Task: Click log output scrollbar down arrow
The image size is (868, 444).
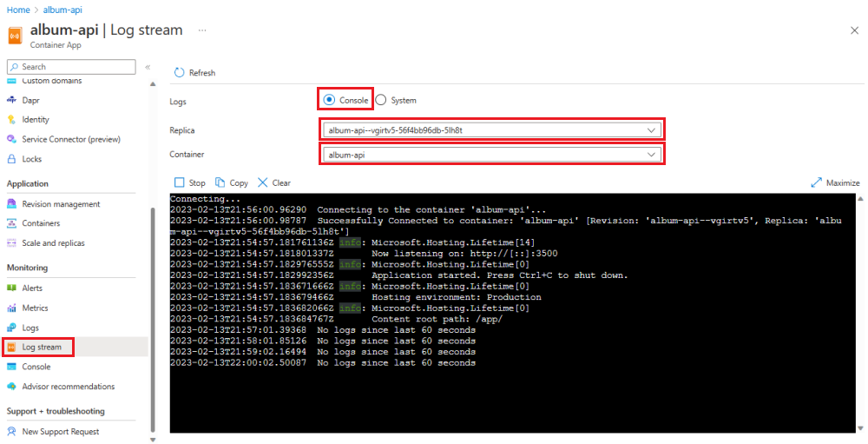Action: [860, 427]
